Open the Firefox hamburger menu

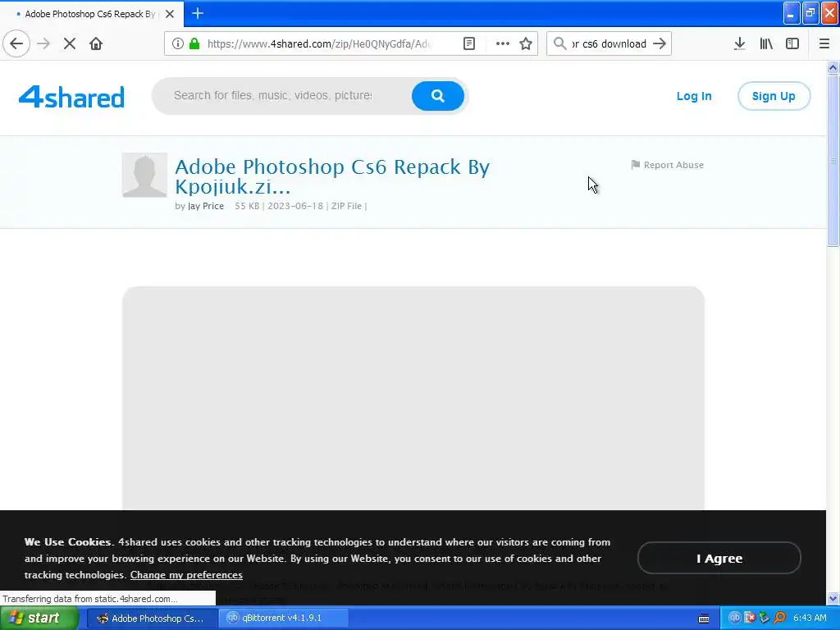[824, 43]
